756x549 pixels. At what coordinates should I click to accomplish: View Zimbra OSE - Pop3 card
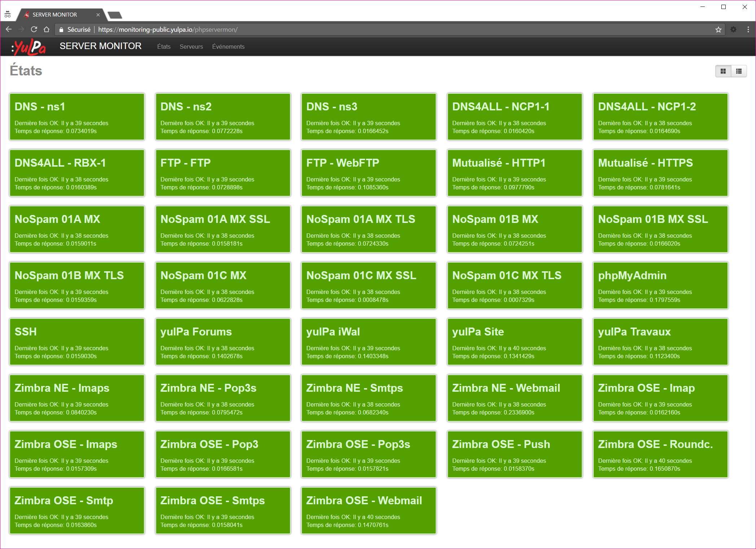point(223,454)
